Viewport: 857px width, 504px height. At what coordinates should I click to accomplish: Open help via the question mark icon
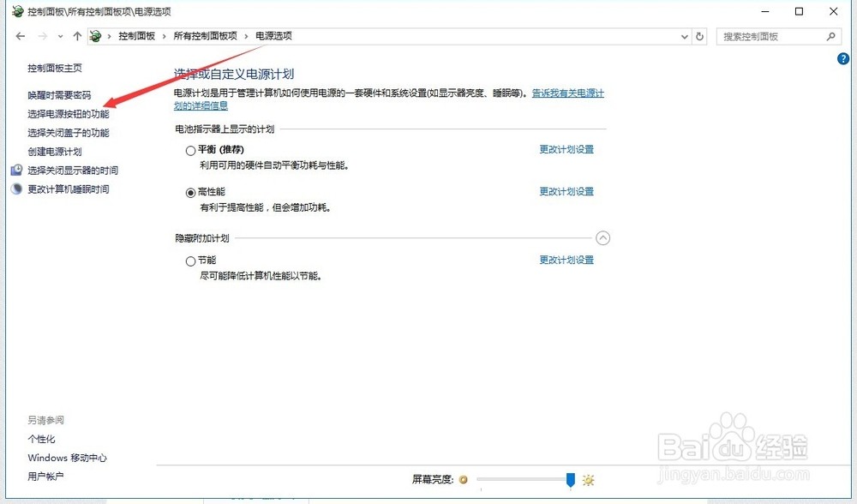point(842,58)
